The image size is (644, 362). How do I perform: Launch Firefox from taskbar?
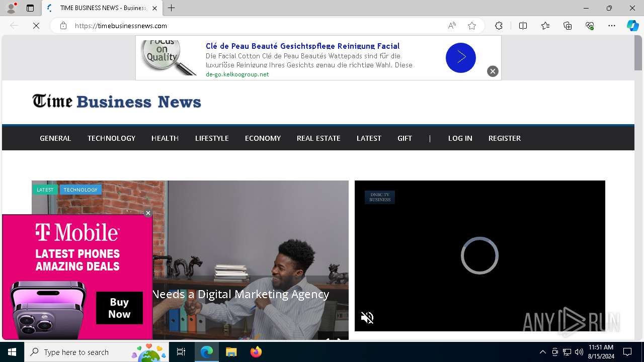[256, 352]
